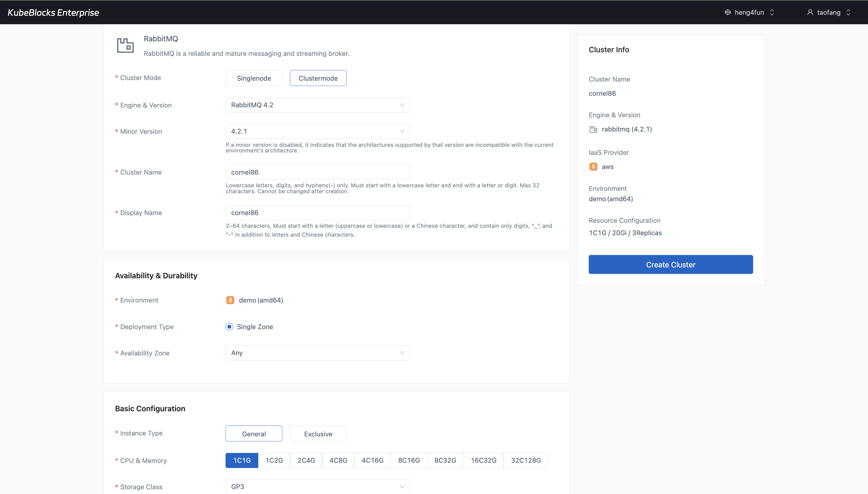Click the aws provider text
Image resolution: width=868 pixels, height=494 pixels.
click(x=608, y=167)
